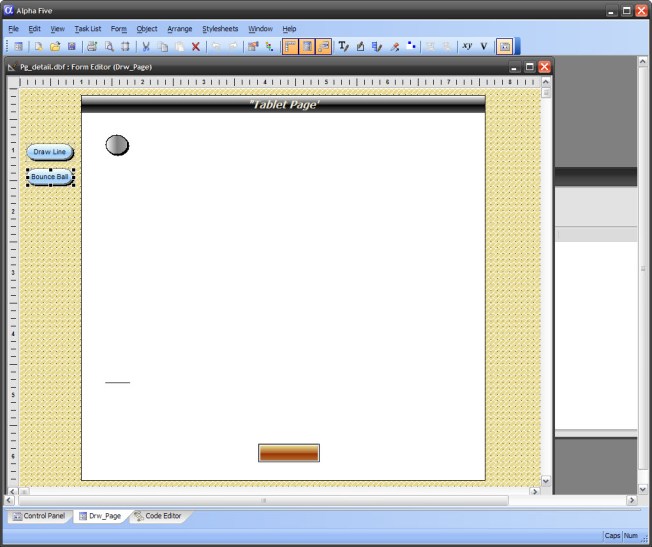
Task: Click the New document toolbar icon
Action: pyautogui.click(x=38, y=47)
